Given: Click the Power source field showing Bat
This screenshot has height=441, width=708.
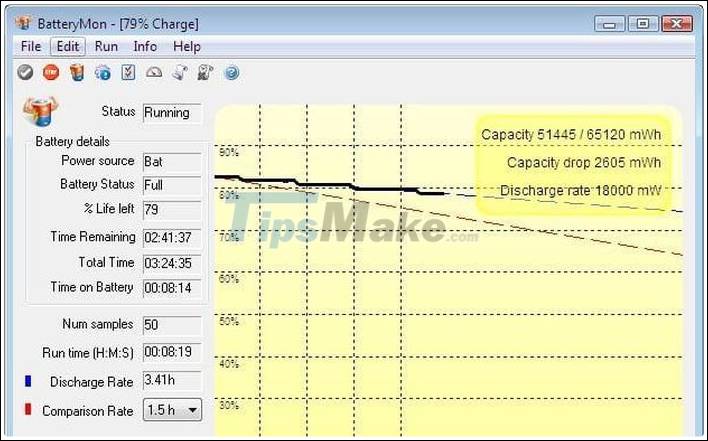Looking at the screenshot, I should [172, 162].
